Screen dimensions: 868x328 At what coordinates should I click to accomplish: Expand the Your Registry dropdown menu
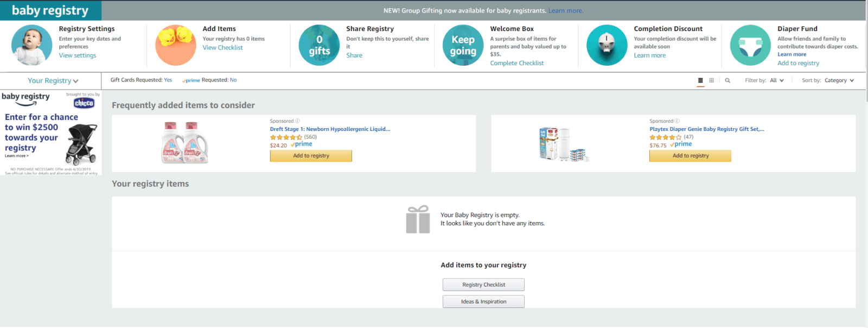53,81
